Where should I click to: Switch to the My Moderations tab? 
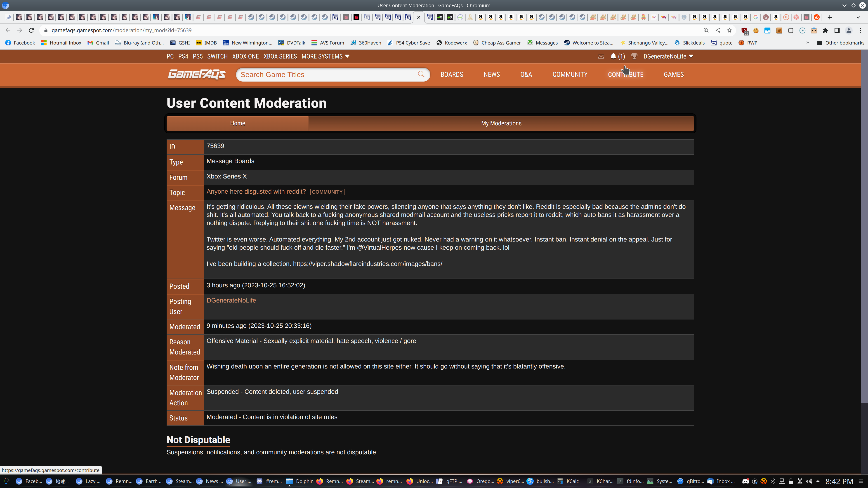pyautogui.click(x=501, y=123)
